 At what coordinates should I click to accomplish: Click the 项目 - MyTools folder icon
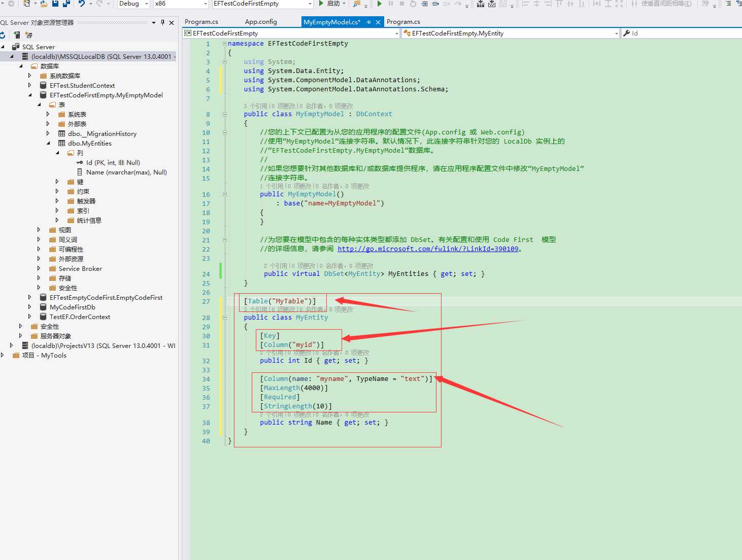point(16,356)
